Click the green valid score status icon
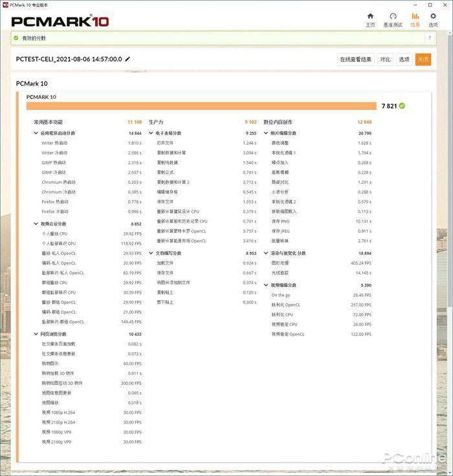This screenshot has width=453, height=476. 16,38
